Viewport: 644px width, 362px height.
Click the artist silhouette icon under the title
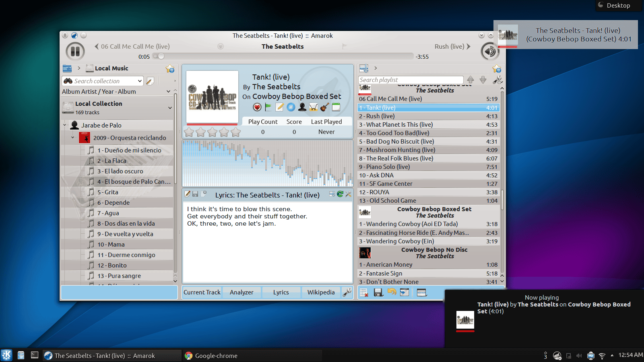click(302, 107)
